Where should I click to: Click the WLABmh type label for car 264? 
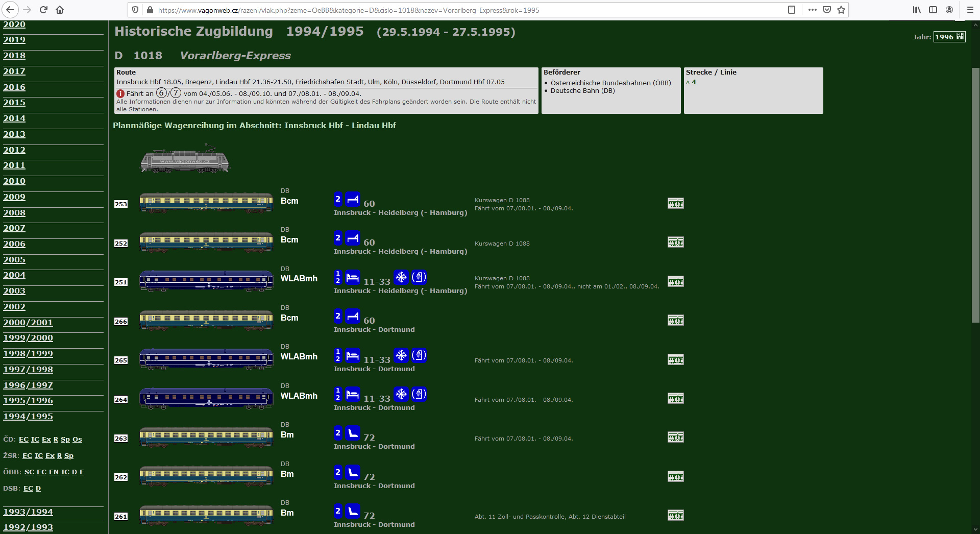299,396
